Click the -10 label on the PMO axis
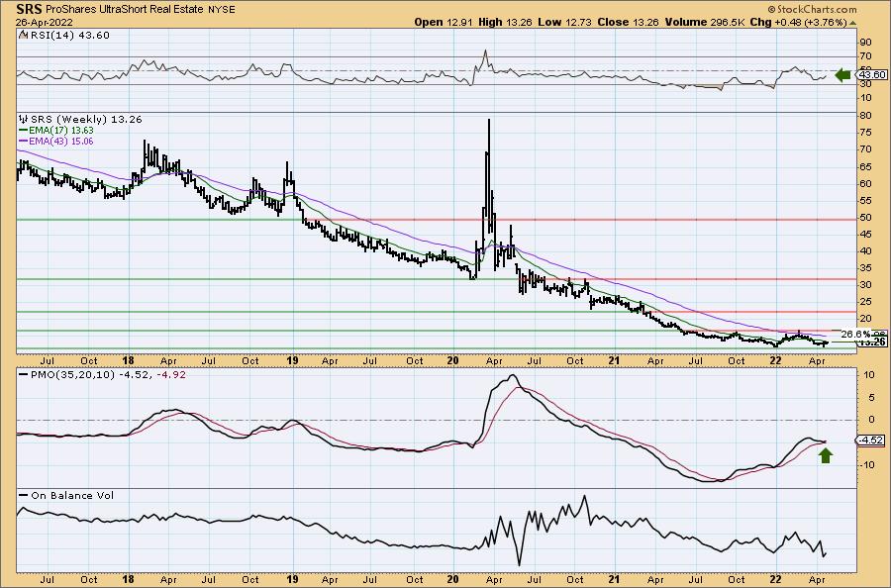The height and width of the screenshot is (588, 891). tap(867, 464)
